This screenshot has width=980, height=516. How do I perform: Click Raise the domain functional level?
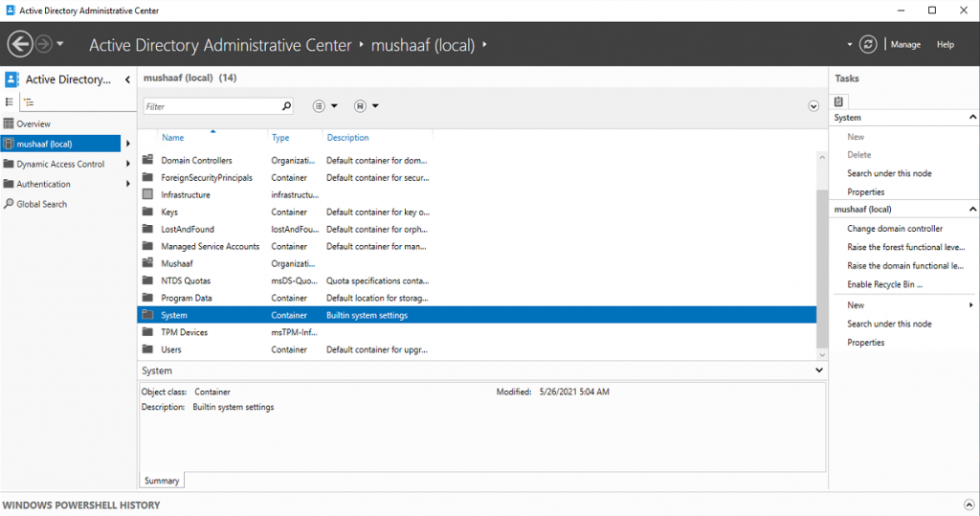click(x=905, y=266)
